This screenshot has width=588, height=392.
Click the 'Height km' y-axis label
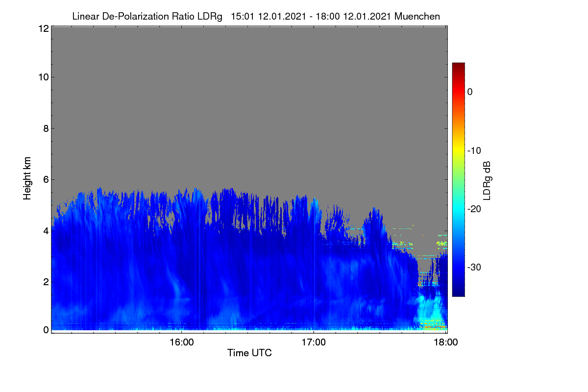tap(27, 178)
